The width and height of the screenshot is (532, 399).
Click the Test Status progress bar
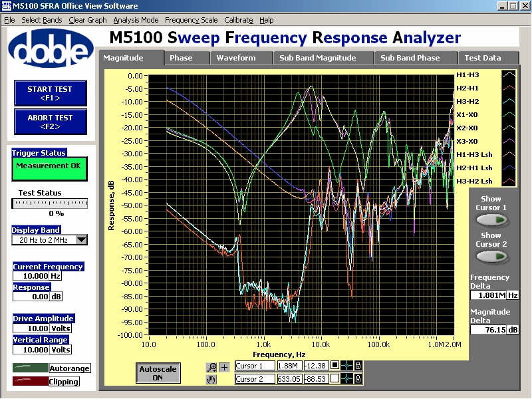click(50, 203)
